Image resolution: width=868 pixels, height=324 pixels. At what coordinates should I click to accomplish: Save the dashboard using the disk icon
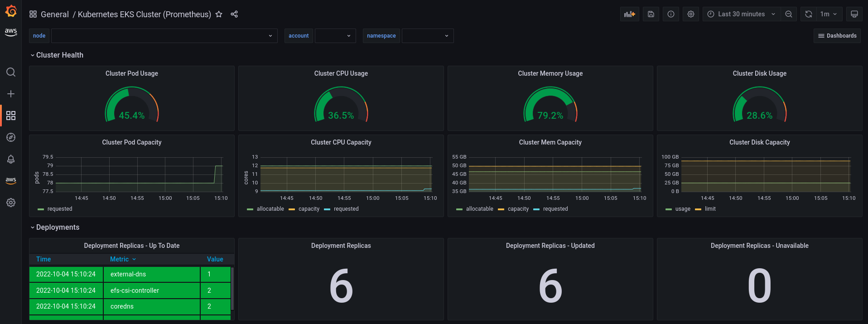point(651,14)
